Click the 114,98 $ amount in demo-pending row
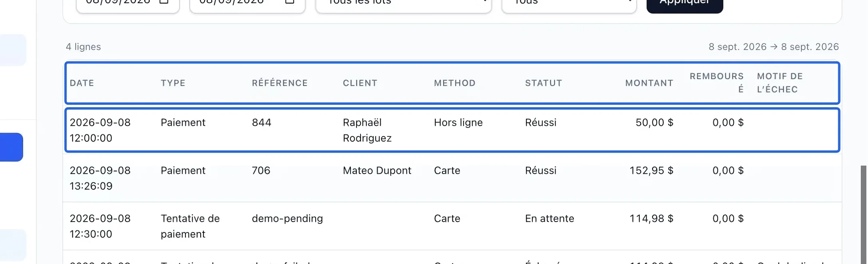This screenshot has width=868, height=264. pyautogui.click(x=651, y=218)
